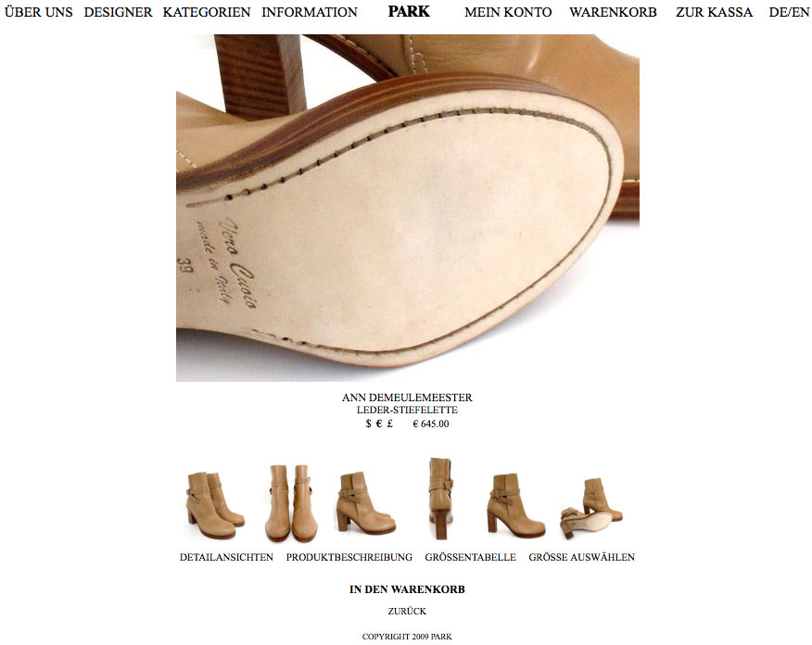Select the pound currency symbol
The image size is (812, 645).
(390, 424)
